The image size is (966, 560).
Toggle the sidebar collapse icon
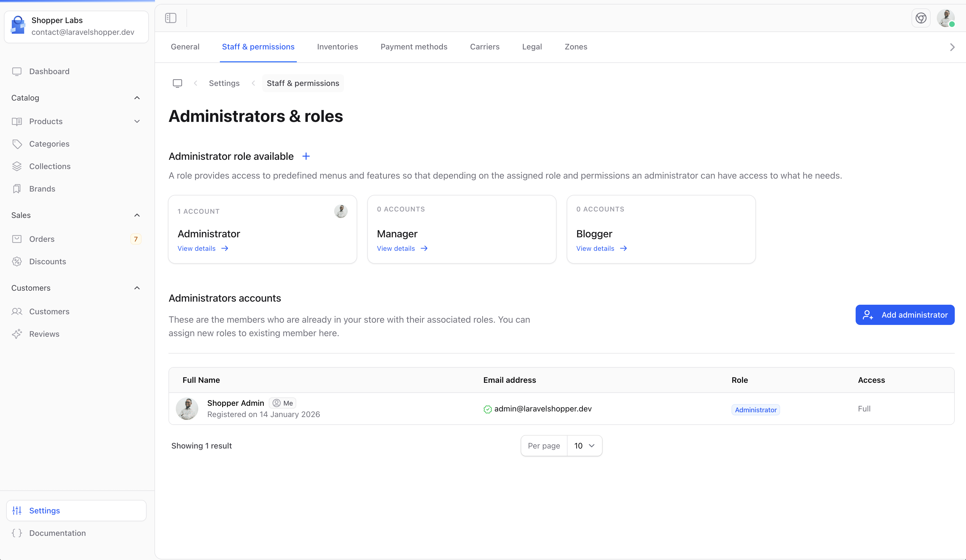[170, 18]
